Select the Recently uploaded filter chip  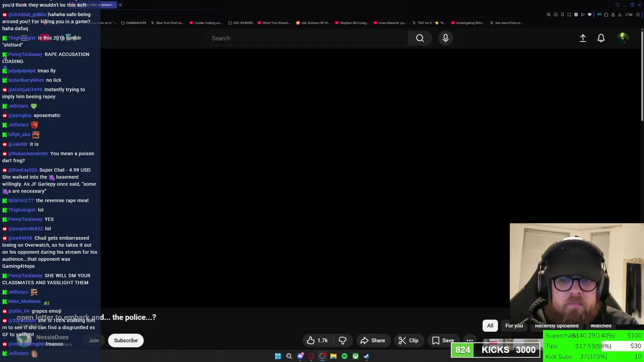coord(556,326)
